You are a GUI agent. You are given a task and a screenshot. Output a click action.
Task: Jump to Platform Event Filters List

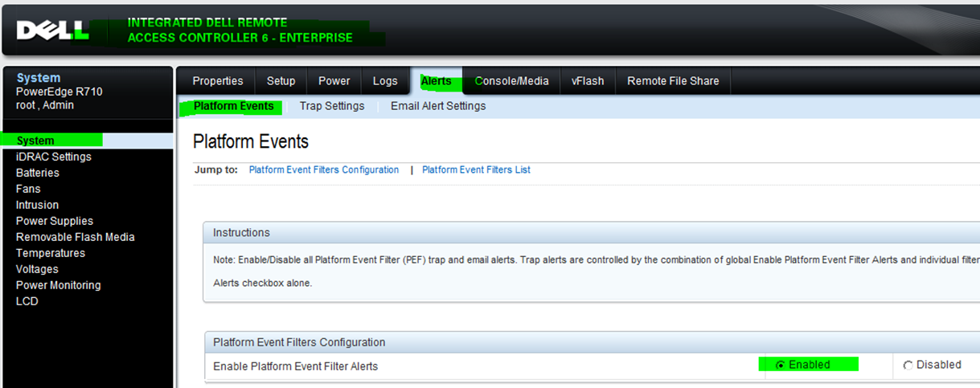476,170
